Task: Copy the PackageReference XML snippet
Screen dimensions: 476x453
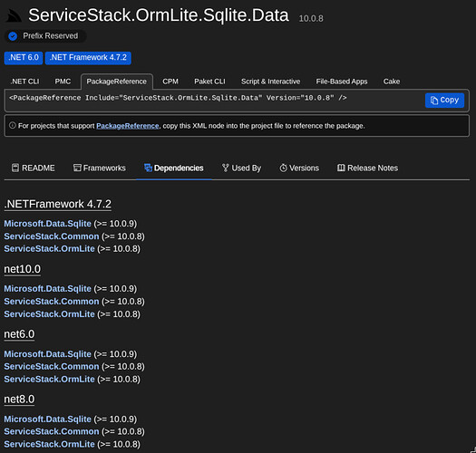Action: click(444, 101)
